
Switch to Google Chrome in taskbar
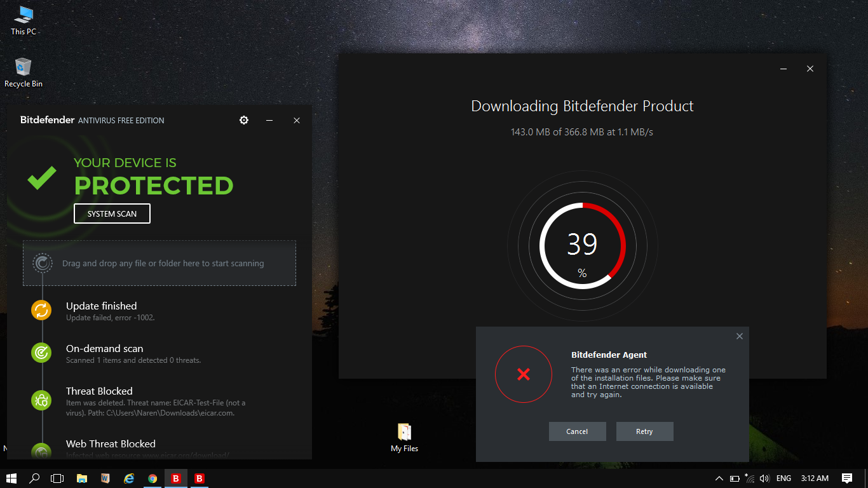153,478
